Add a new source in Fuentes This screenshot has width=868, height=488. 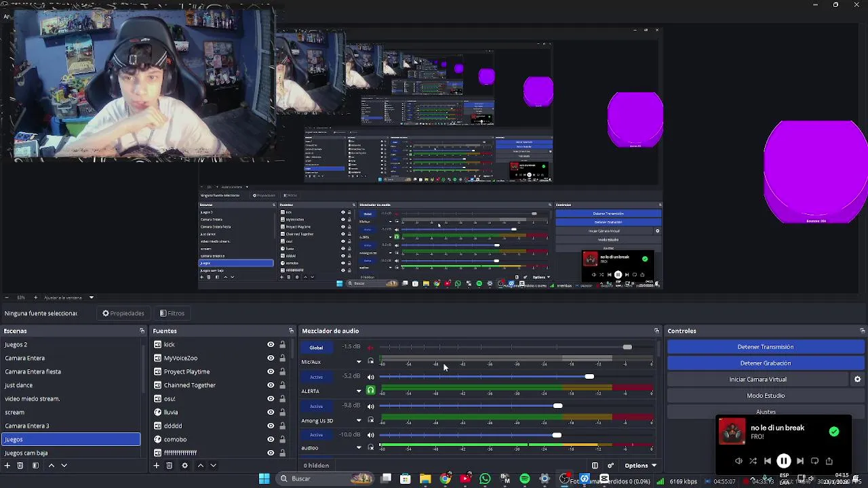pyautogui.click(x=156, y=466)
